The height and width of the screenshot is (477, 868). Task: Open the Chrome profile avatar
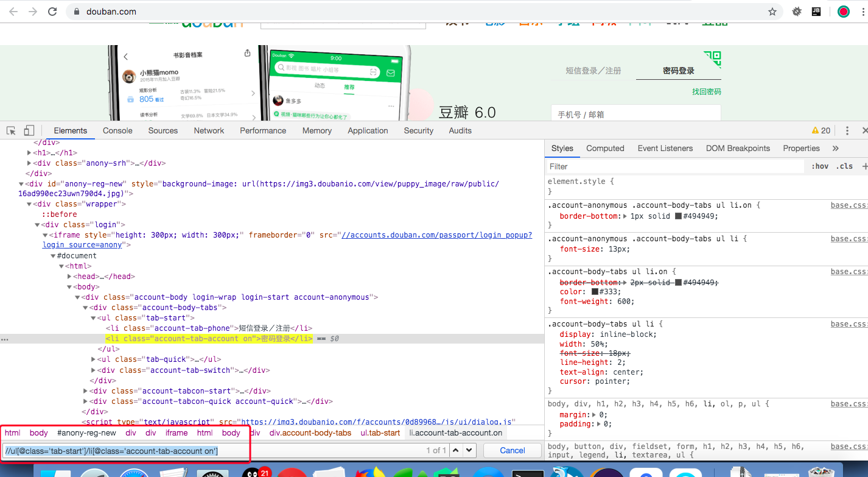(843, 12)
